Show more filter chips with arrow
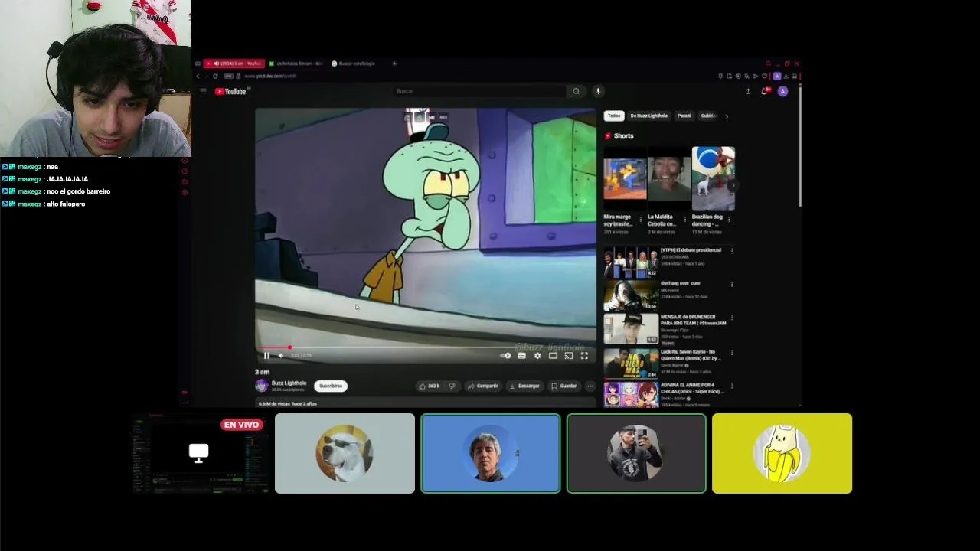Image resolution: width=980 pixels, height=551 pixels. click(x=727, y=116)
